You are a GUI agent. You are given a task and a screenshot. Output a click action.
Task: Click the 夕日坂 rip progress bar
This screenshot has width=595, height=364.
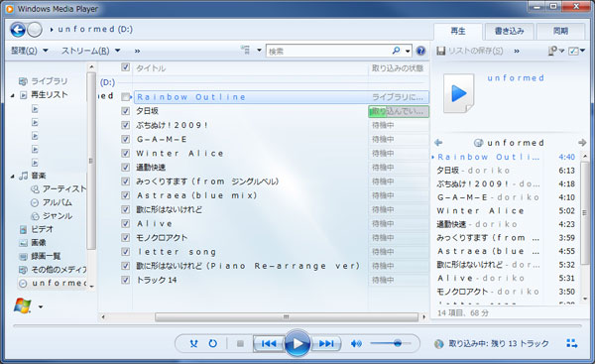pos(399,111)
